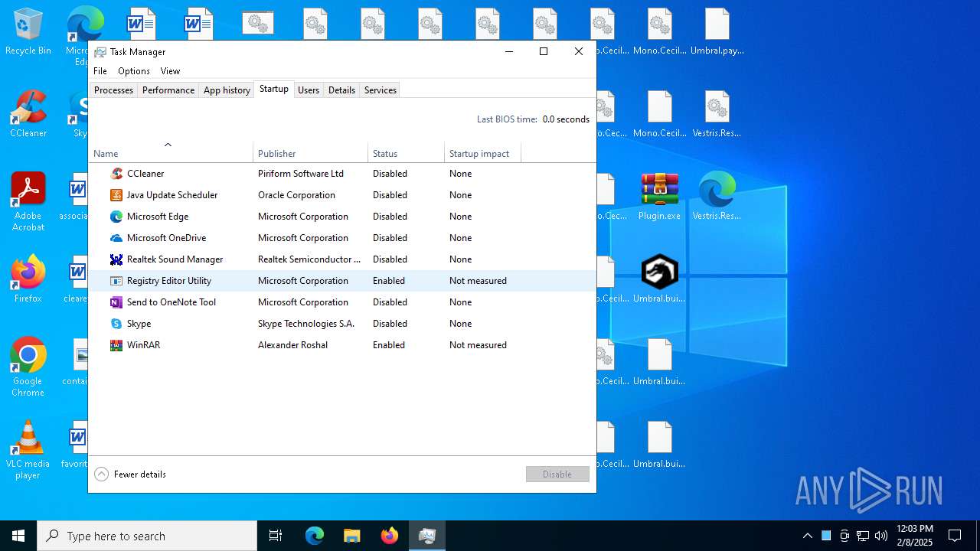The height and width of the screenshot is (551, 980).
Task: Click the Java Update Scheduler icon
Action: (116, 195)
